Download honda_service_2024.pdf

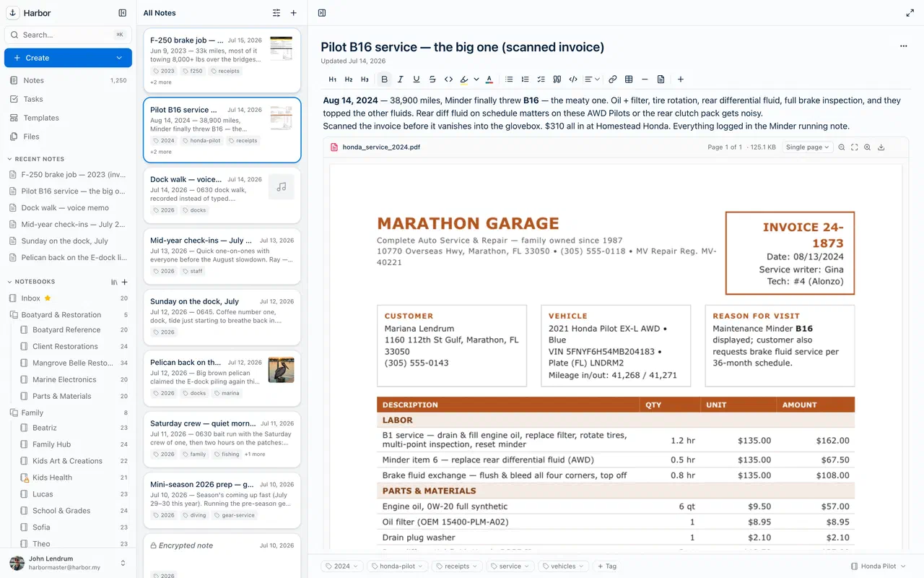coord(881,147)
